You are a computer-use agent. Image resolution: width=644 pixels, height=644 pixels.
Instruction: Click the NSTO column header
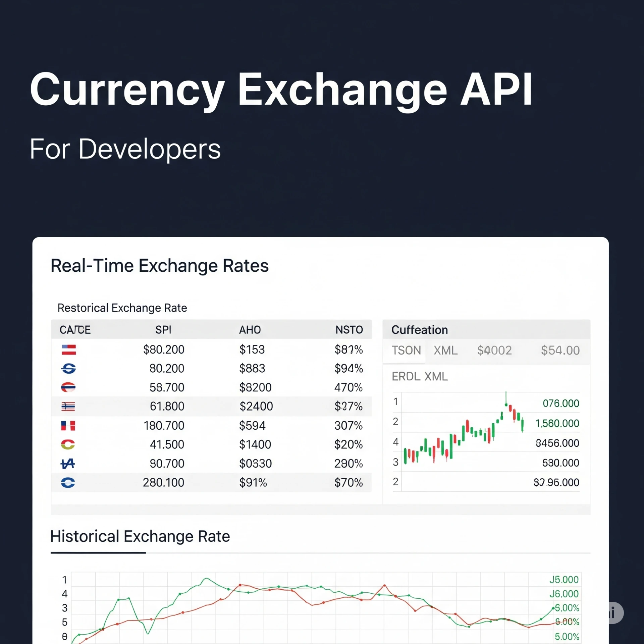[349, 330]
